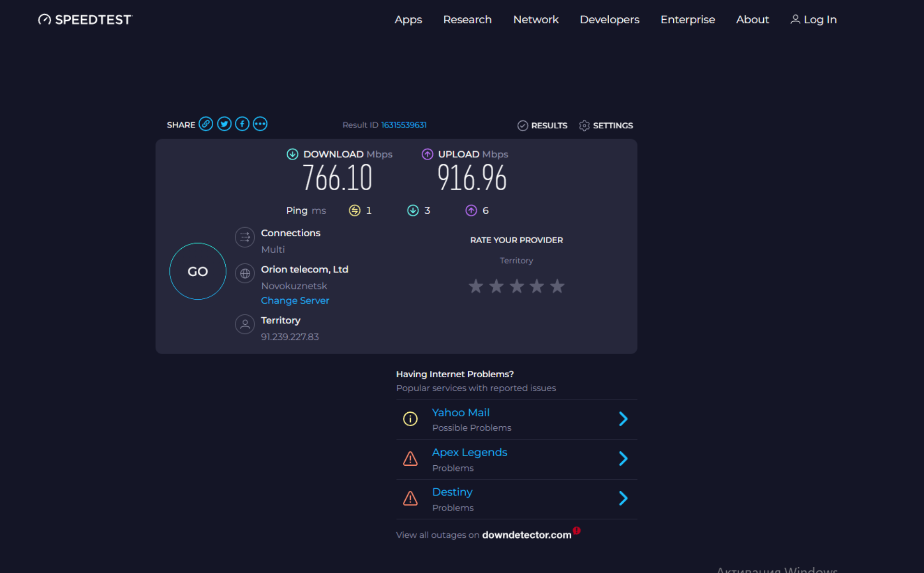Click Change Server link
Image resolution: width=924 pixels, height=573 pixels.
(295, 301)
